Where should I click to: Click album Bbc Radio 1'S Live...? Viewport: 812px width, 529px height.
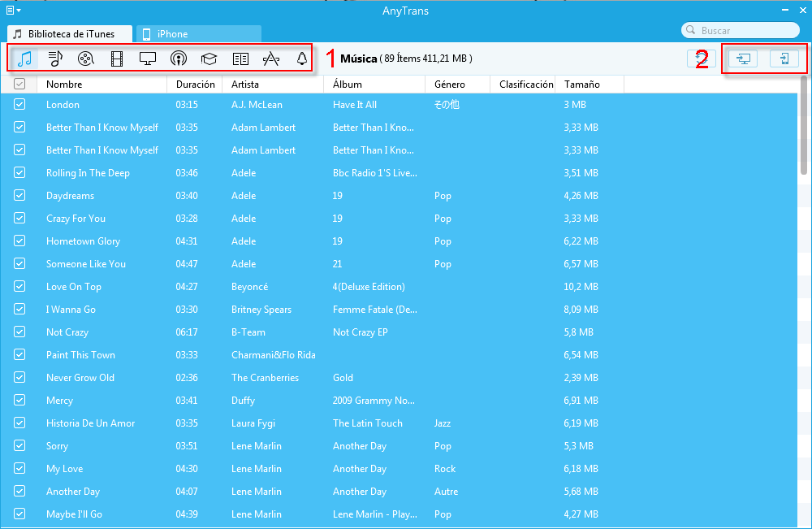[x=375, y=173]
